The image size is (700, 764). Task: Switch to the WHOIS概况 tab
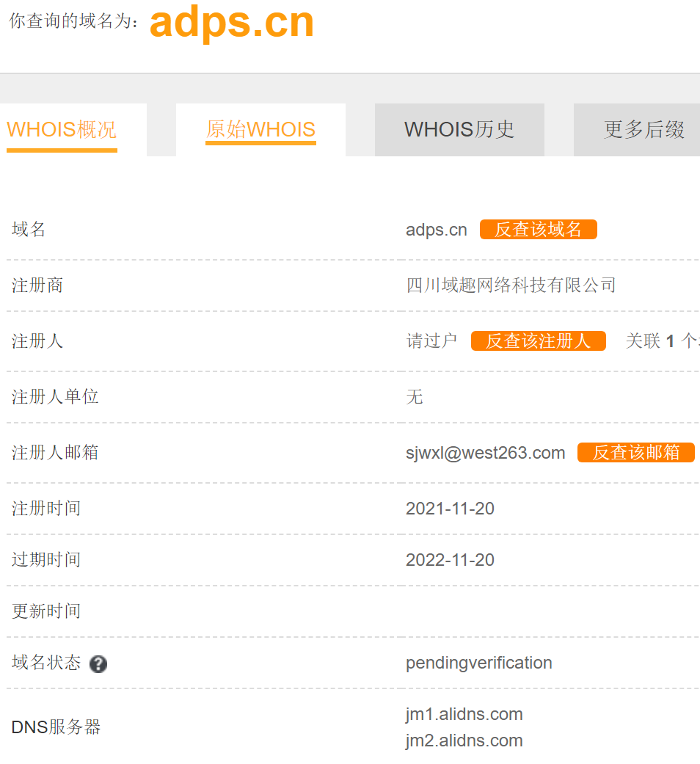(x=62, y=130)
